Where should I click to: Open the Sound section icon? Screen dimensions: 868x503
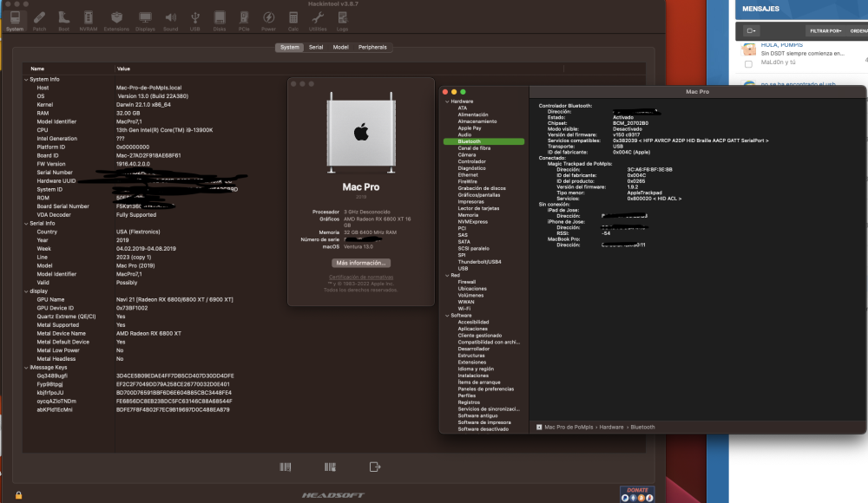pyautogui.click(x=170, y=21)
